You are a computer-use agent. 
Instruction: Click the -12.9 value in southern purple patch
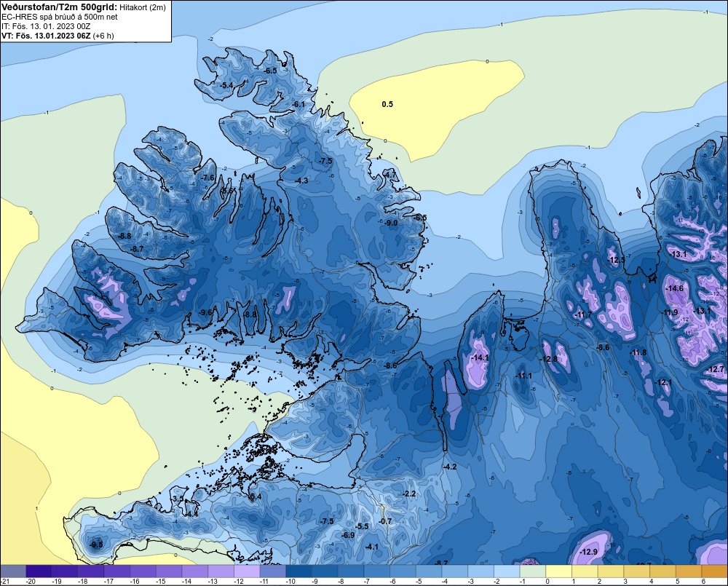click(x=589, y=552)
